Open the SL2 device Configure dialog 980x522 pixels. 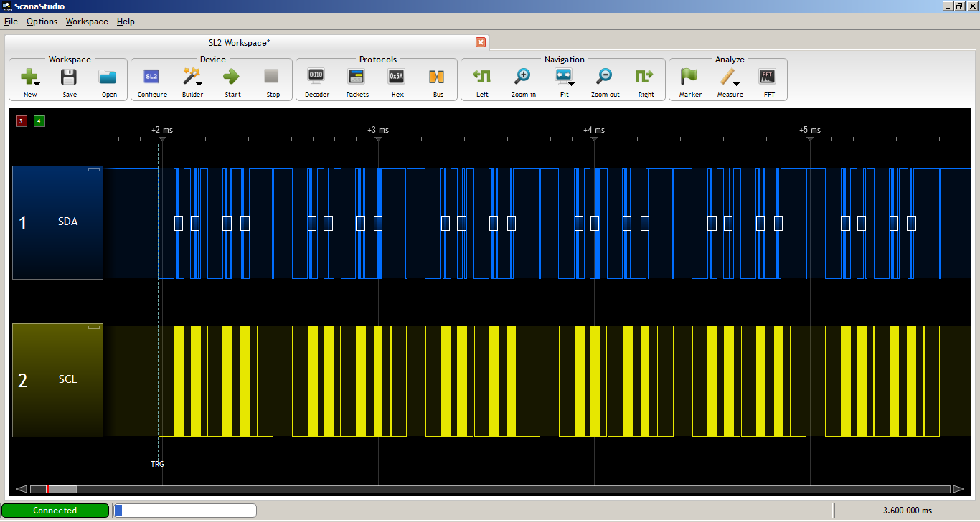coord(151,79)
